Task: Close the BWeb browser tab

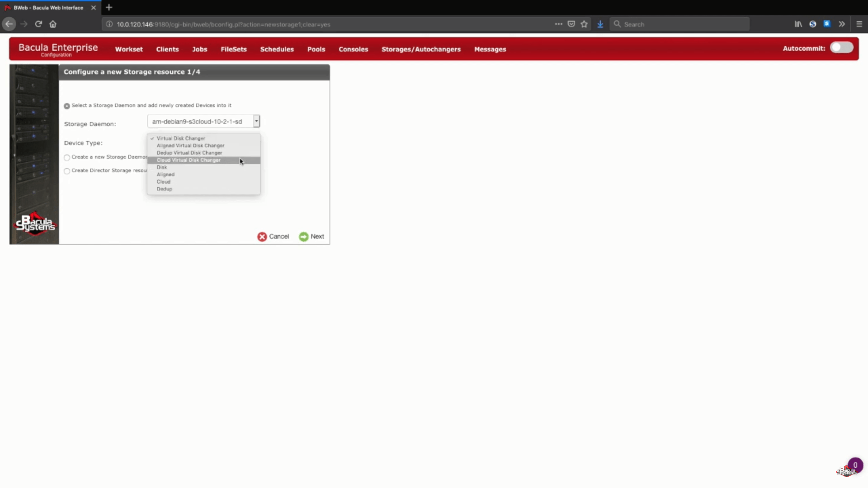Action: [x=94, y=8]
